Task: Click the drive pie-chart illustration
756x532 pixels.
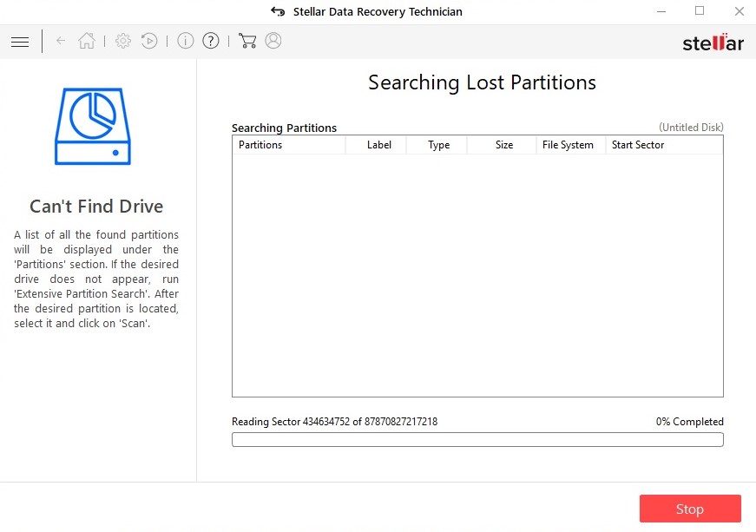Action: point(93,126)
